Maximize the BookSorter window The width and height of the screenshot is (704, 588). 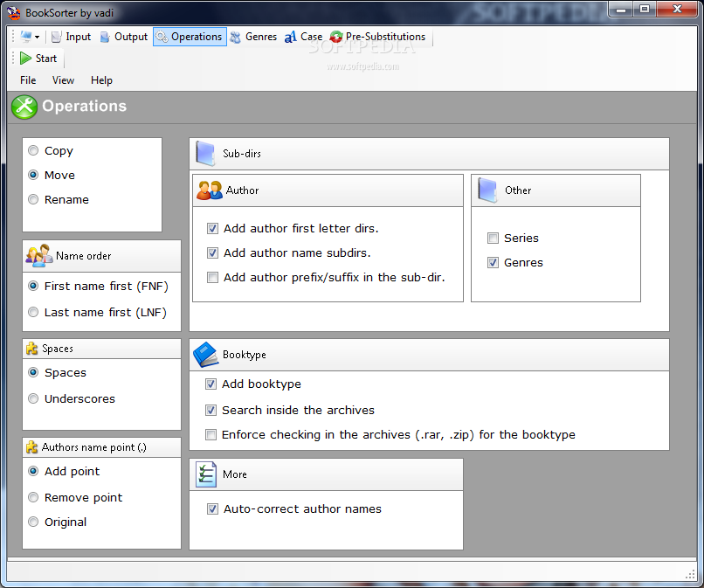coord(645,10)
